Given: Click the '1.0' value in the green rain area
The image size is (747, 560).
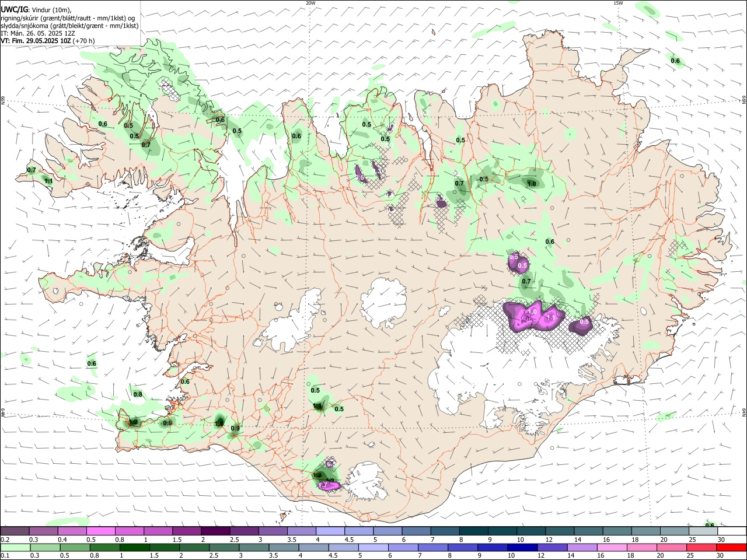Looking at the screenshot, I should coord(532,184).
